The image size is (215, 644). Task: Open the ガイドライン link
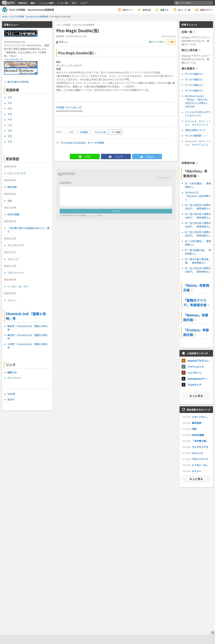[14, 378]
